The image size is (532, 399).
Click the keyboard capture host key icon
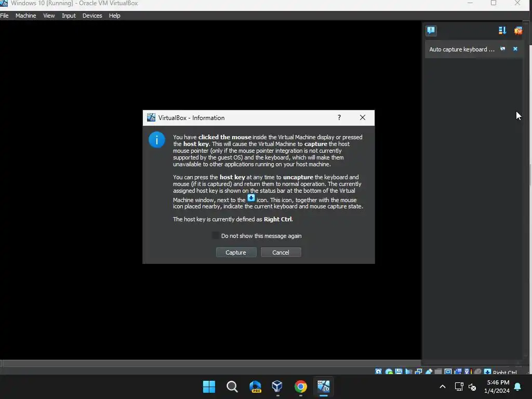487,371
